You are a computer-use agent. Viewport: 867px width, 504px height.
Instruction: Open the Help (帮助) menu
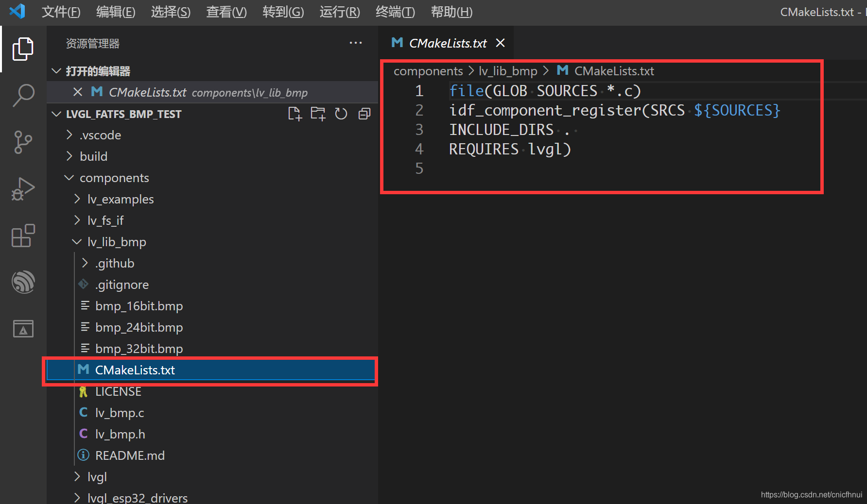pos(451,12)
